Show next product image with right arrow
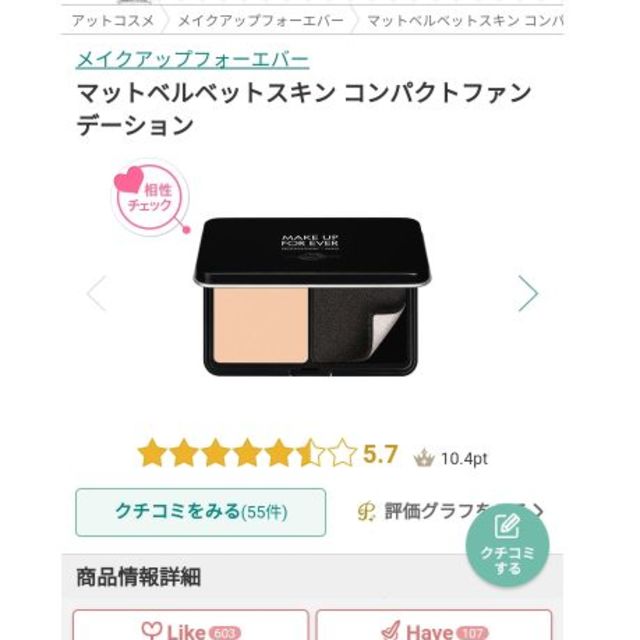This screenshot has width=640, height=640. [528, 293]
